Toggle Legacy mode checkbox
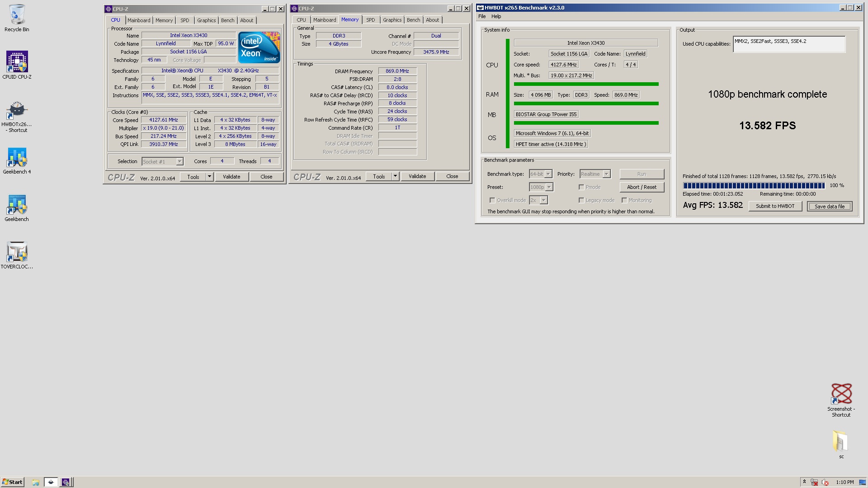This screenshot has width=868, height=488. click(581, 200)
